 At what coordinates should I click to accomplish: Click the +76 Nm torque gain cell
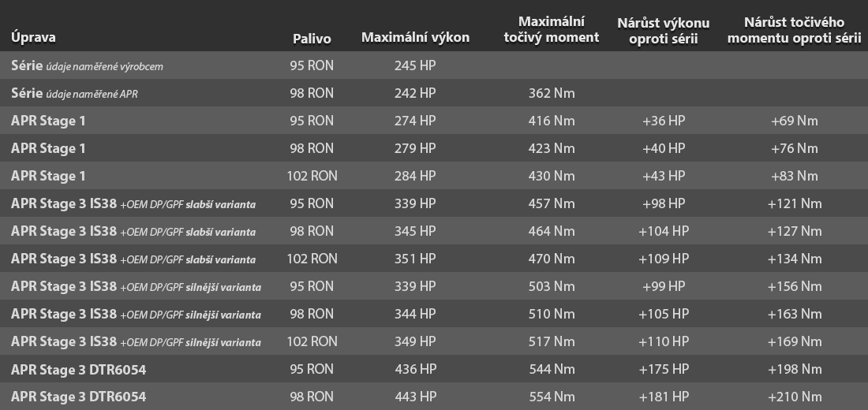pyautogui.click(x=794, y=148)
